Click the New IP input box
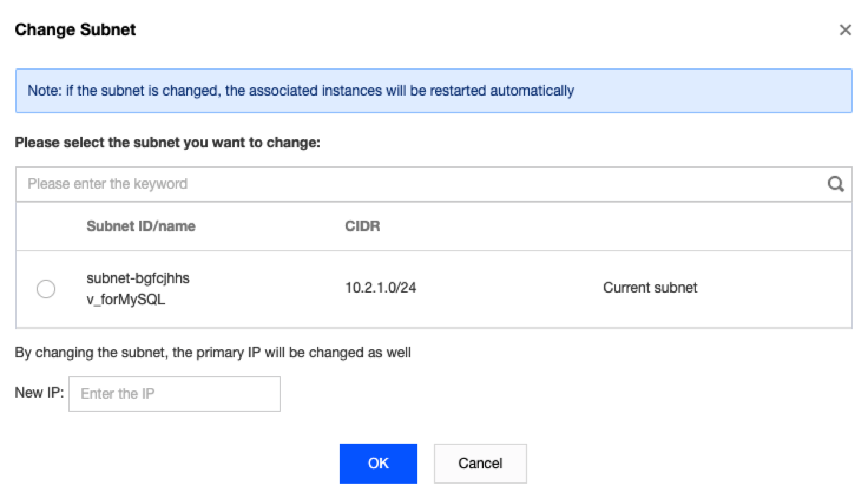868x499 pixels. tap(174, 394)
